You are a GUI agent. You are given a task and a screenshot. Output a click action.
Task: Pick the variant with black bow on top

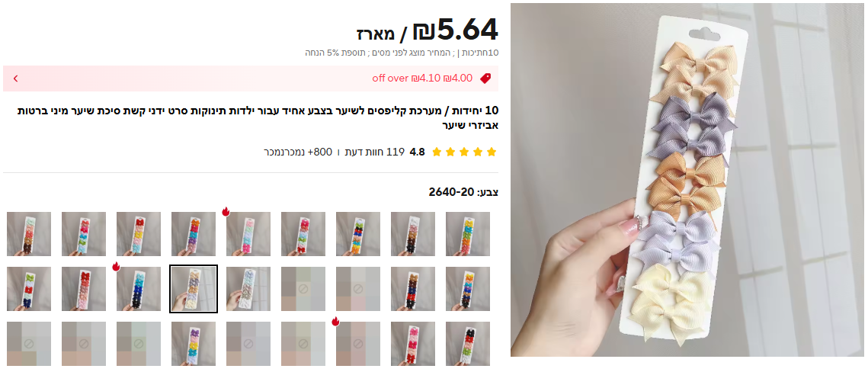point(468,343)
